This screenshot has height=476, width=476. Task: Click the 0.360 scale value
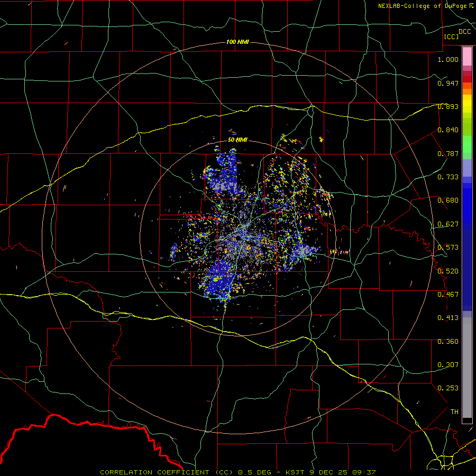pyautogui.click(x=448, y=342)
